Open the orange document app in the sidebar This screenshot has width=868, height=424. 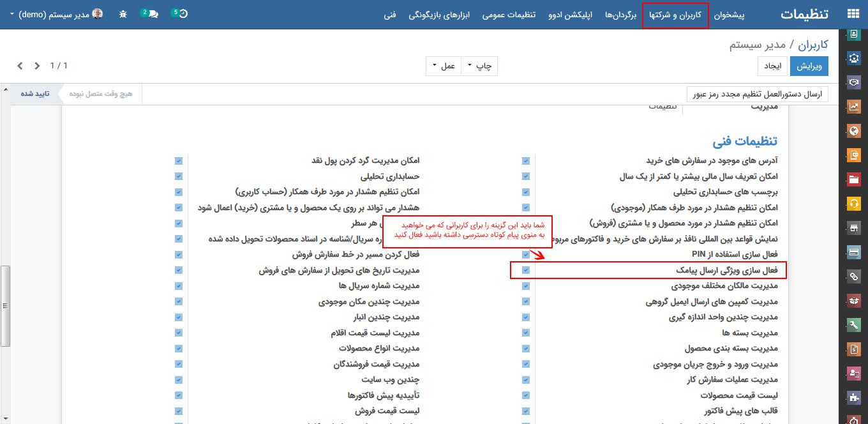(x=854, y=349)
